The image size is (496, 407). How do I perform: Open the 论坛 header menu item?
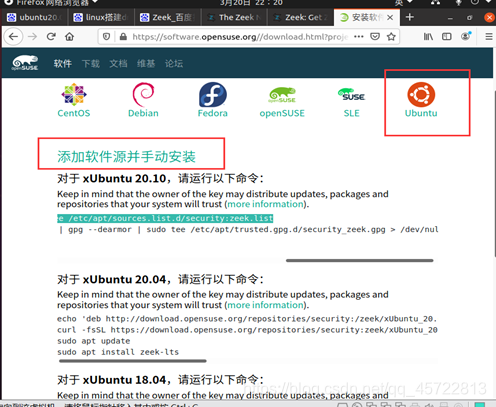[x=174, y=63]
